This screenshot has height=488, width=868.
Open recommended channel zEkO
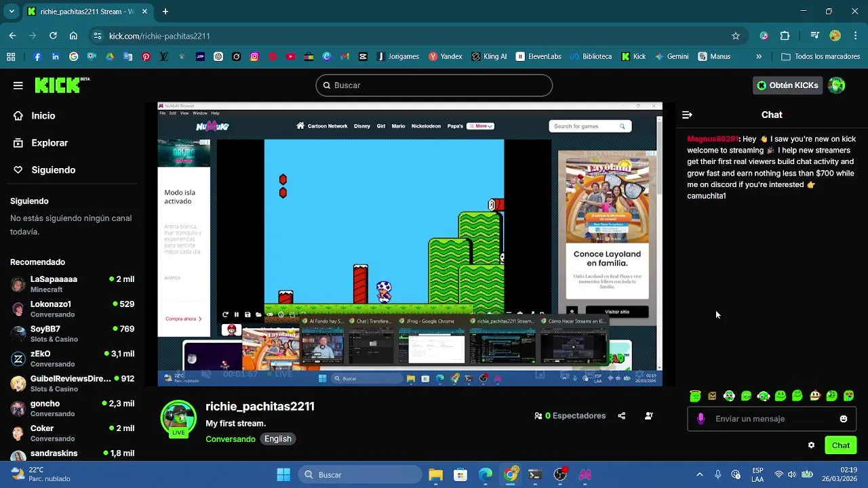(73, 359)
